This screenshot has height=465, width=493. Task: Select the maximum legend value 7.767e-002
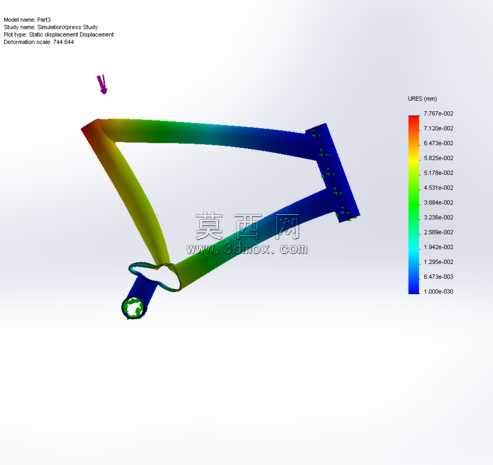pos(438,114)
